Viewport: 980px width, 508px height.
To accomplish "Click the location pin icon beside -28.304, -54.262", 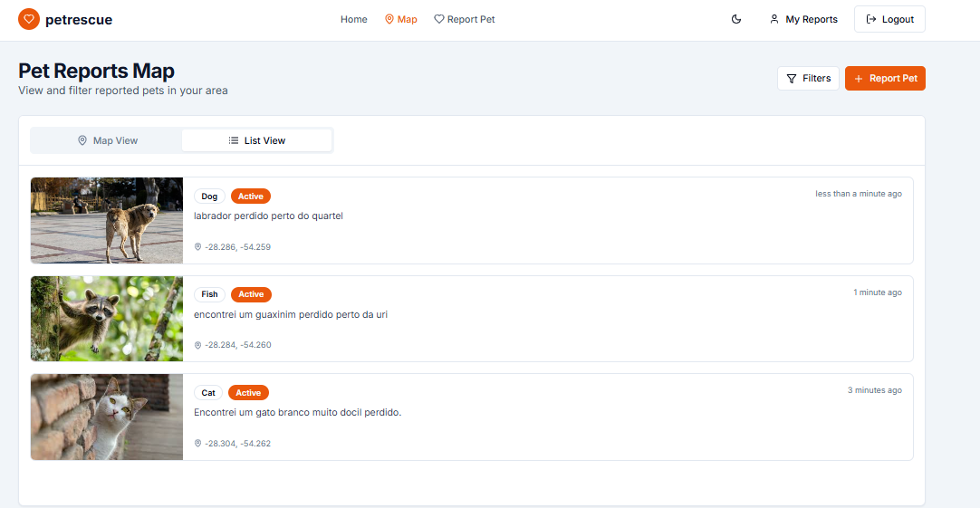I will click(x=198, y=444).
